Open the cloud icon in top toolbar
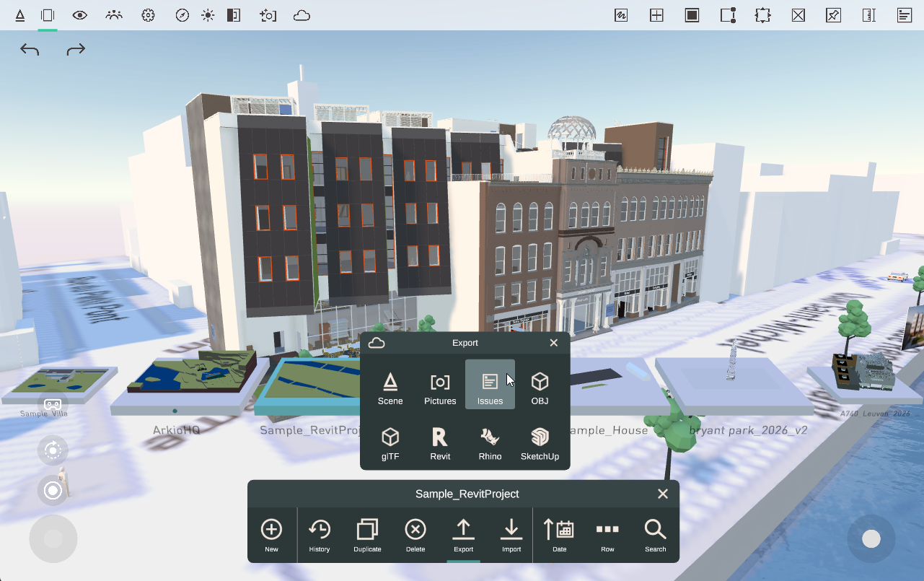The width and height of the screenshot is (924, 581). point(302,15)
